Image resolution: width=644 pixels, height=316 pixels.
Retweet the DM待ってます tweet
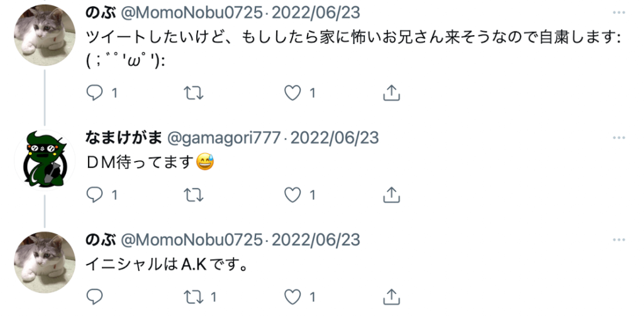click(193, 195)
